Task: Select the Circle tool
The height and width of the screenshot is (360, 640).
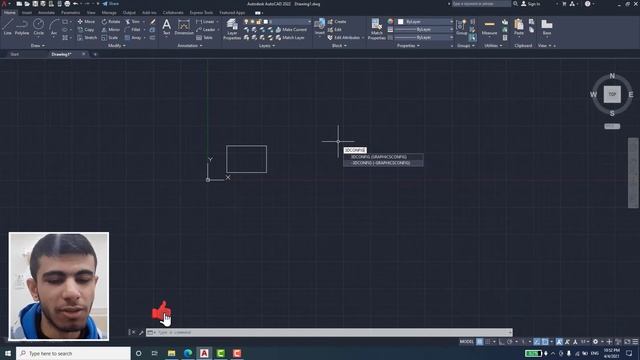Action: tap(38, 27)
